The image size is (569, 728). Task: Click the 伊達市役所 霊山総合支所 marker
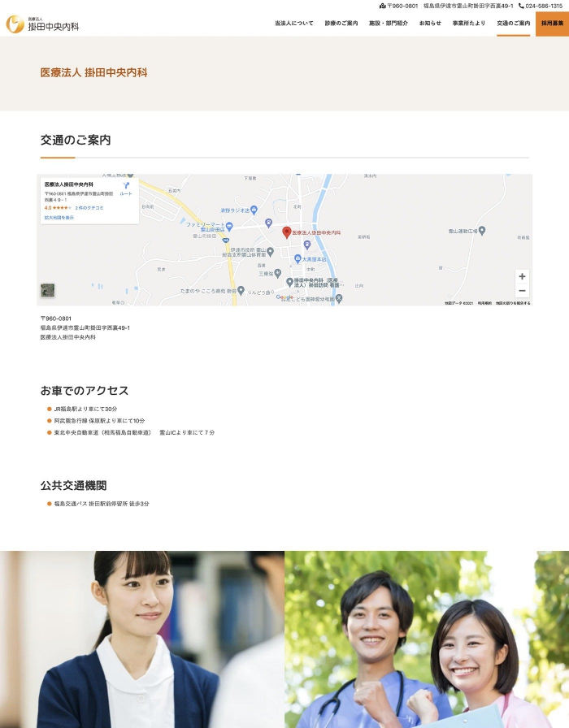(x=271, y=252)
